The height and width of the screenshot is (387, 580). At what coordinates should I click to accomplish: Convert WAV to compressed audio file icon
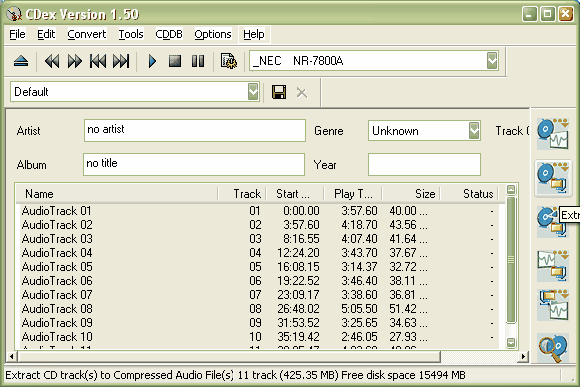click(553, 265)
